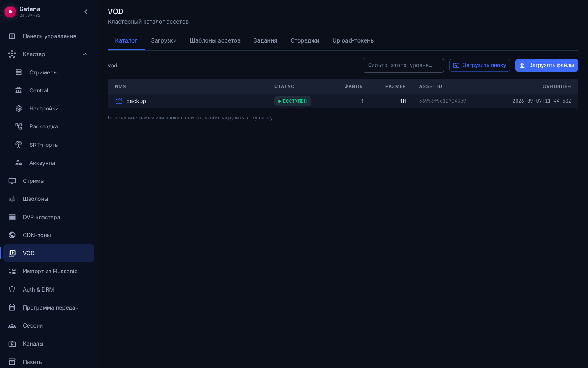Viewport: 588px width, 368px height.
Task: Open the backup asset row
Action: coord(343,101)
